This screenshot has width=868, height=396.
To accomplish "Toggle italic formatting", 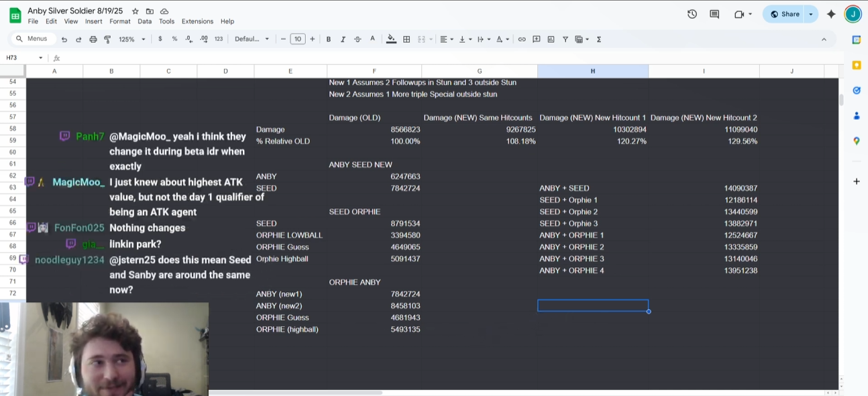I will point(343,40).
